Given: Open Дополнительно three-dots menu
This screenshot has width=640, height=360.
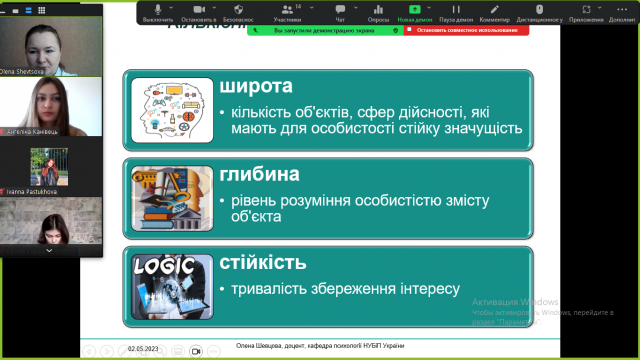Looking at the screenshot, I should point(622,13).
